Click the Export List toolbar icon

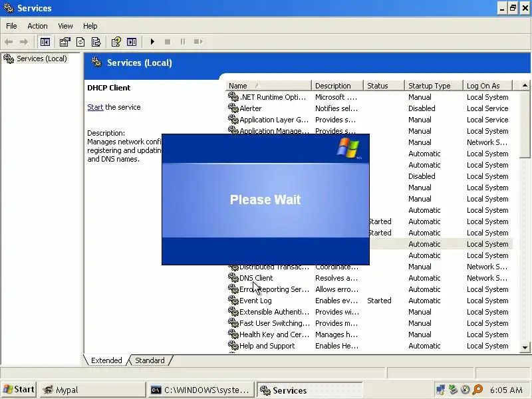pos(96,42)
